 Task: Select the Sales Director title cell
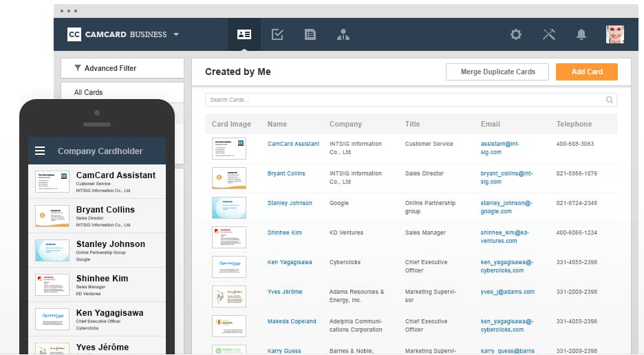pyautogui.click(x=425, y=173)
